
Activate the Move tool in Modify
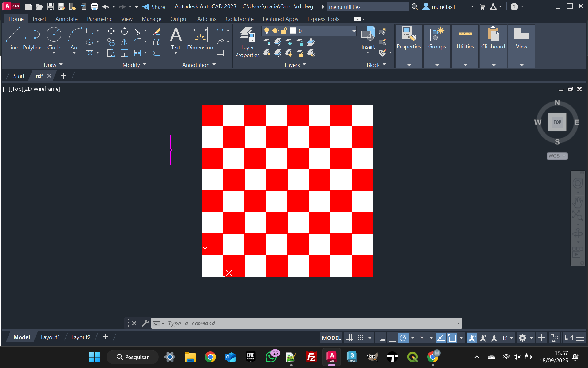[x=111, y=31]
